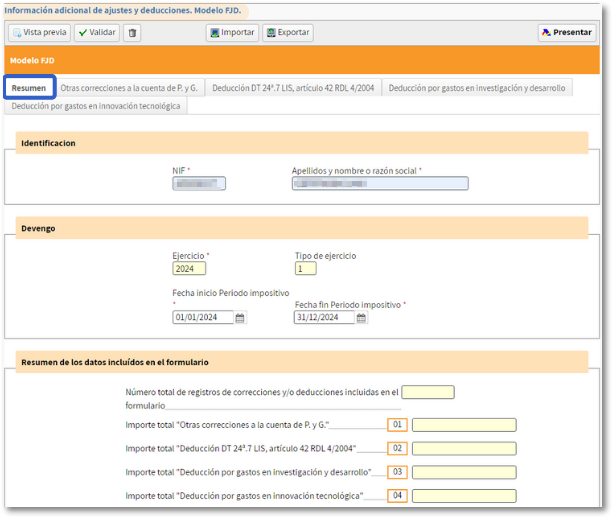This screenshot has height=518, width=613.
Task: Click the Validar checkmark button
Action: 97,32
